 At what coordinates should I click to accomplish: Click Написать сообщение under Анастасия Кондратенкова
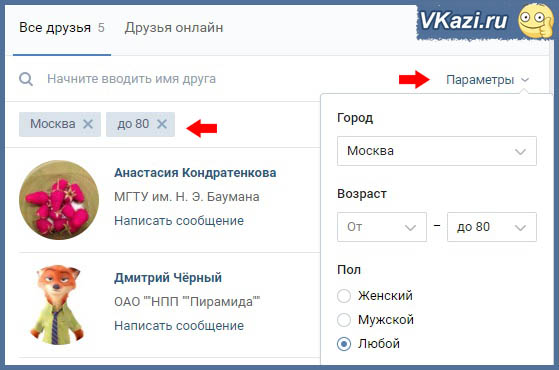(179, 221)
